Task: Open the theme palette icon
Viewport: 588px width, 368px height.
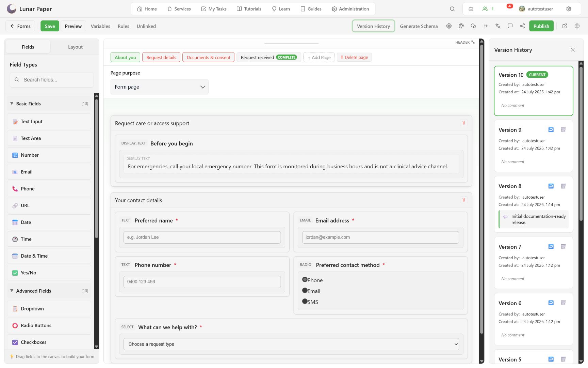Action: tap(461, 26)
